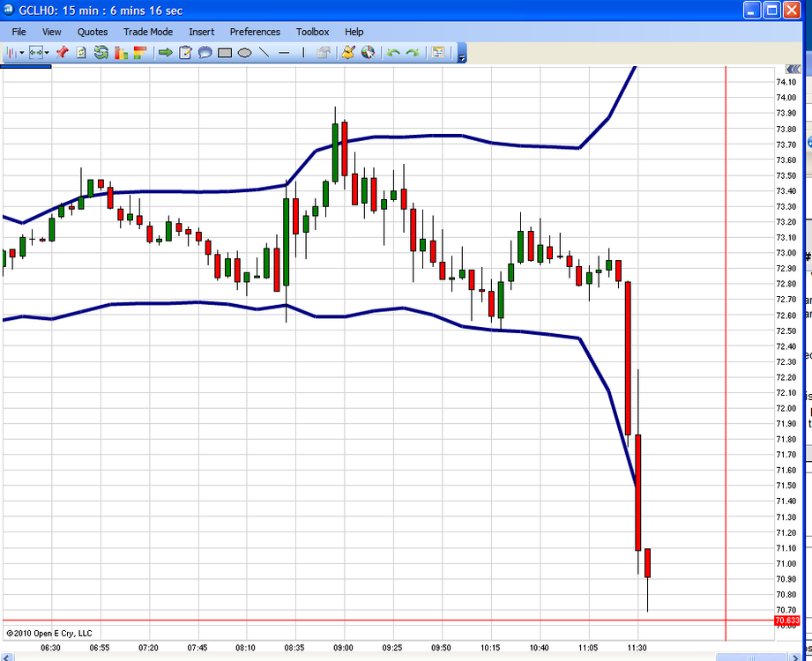Open the View menu
812x661 pixels.
coord(51,32)
